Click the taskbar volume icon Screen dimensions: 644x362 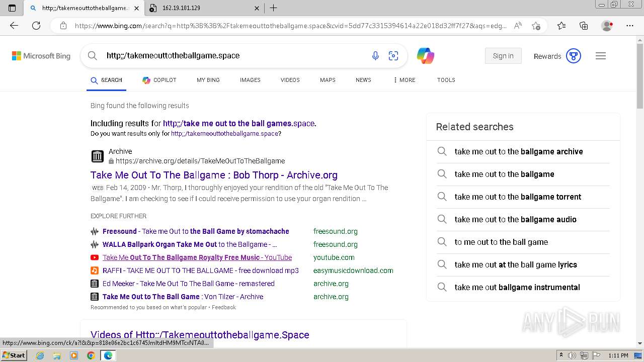(572, 355)
